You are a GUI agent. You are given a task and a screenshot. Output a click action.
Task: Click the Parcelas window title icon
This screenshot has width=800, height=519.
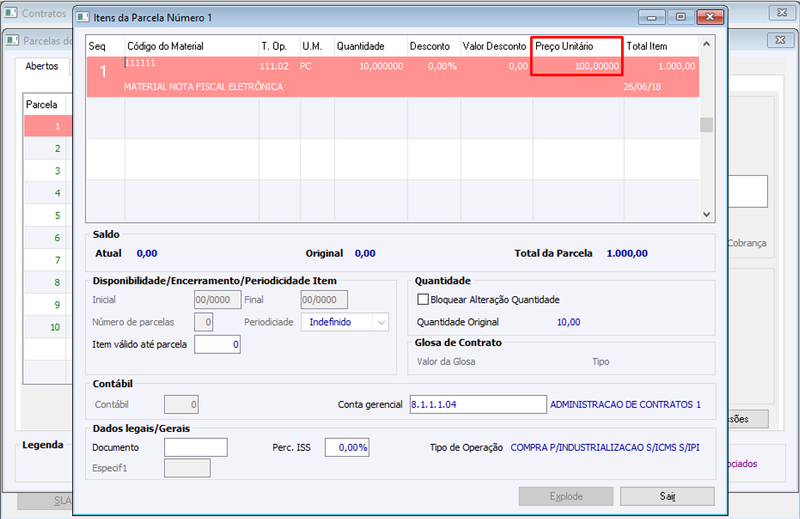[13, 40]
